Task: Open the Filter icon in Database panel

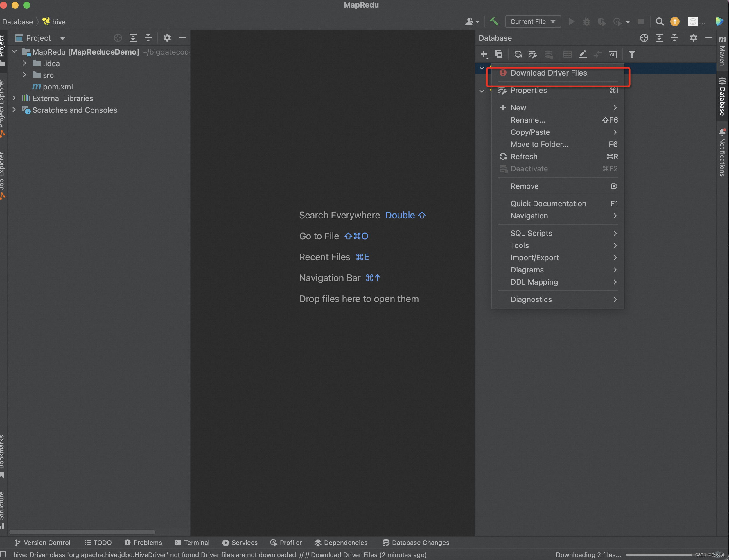Action: [632, 54]
